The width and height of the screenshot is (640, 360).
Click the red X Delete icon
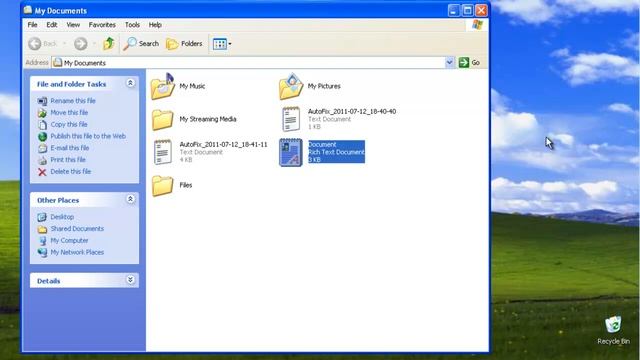pos(42,172)
